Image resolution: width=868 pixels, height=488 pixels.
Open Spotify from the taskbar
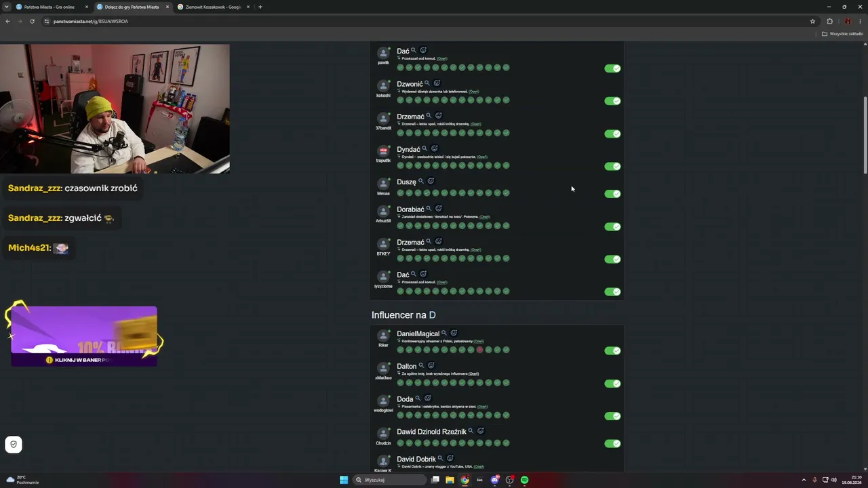[525, 480]
